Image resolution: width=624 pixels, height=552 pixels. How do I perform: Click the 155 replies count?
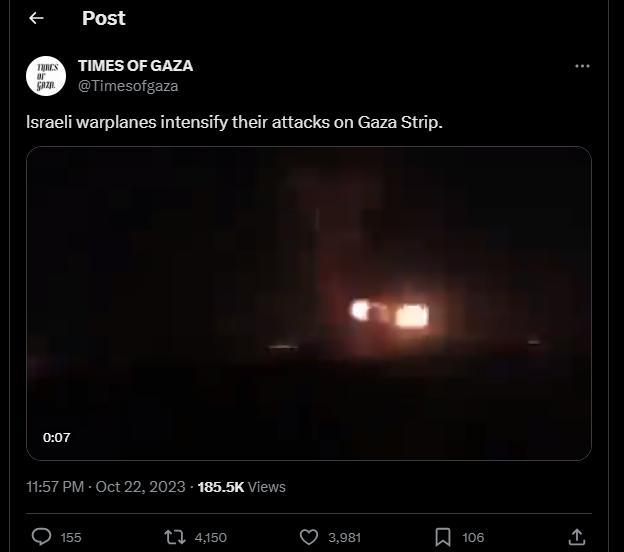pos(71,538)
